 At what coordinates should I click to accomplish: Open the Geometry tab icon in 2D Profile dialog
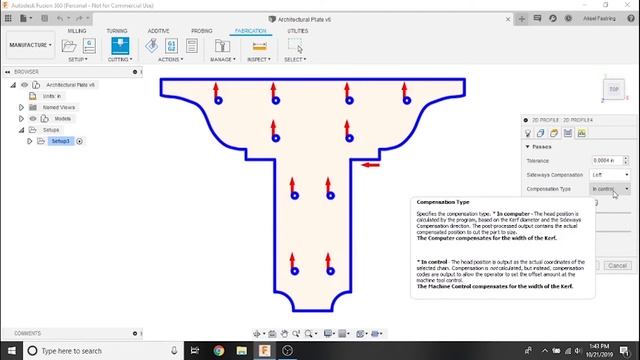541,133
